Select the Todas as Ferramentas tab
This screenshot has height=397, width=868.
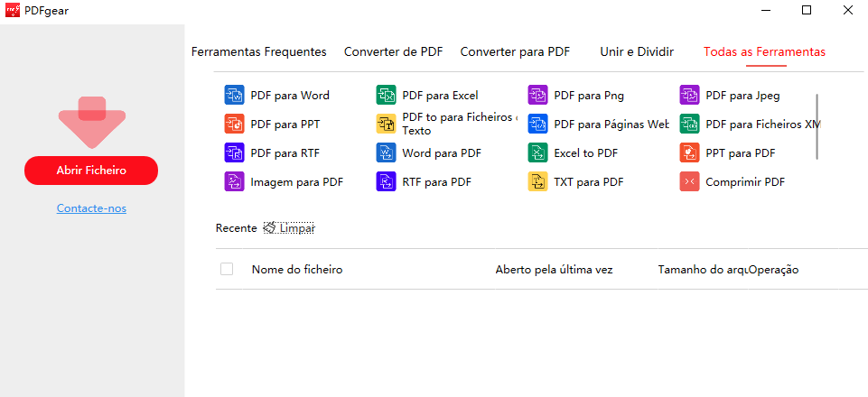pos(764,52)
